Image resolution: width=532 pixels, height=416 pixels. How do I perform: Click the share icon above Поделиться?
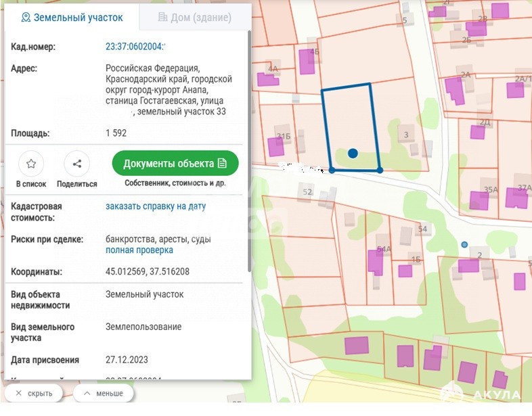76,164
